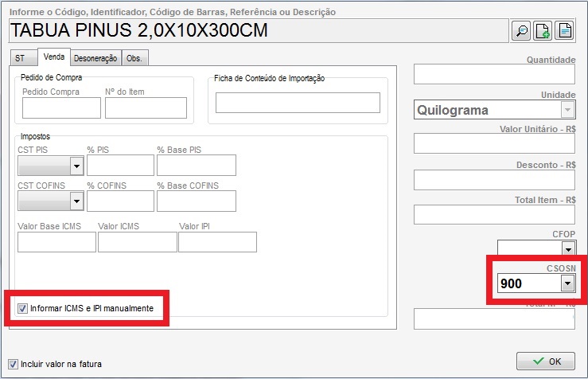Open the CST COFINS dropdown
This screenshot has width=588, height=379.
tap(76, 201)
